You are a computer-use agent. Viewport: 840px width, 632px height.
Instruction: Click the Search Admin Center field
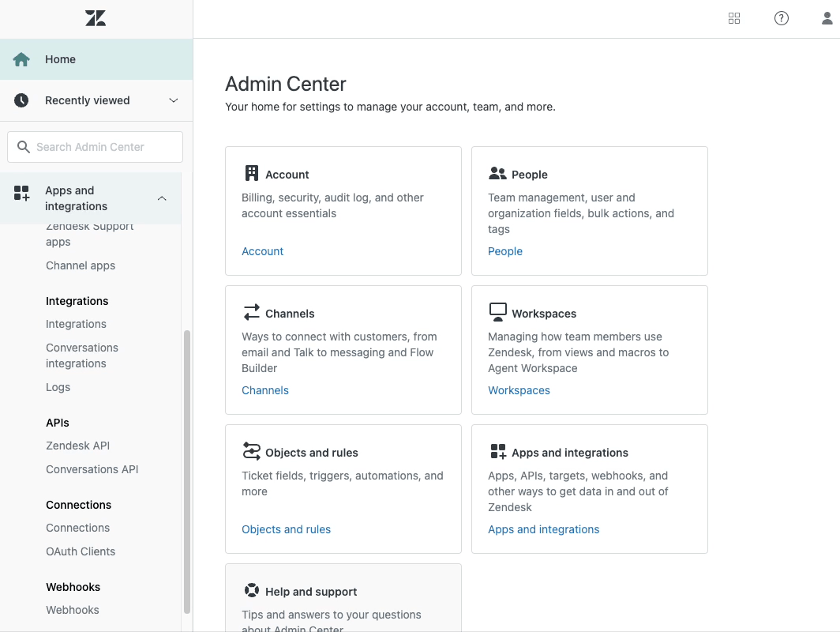[x=94, y=146]
